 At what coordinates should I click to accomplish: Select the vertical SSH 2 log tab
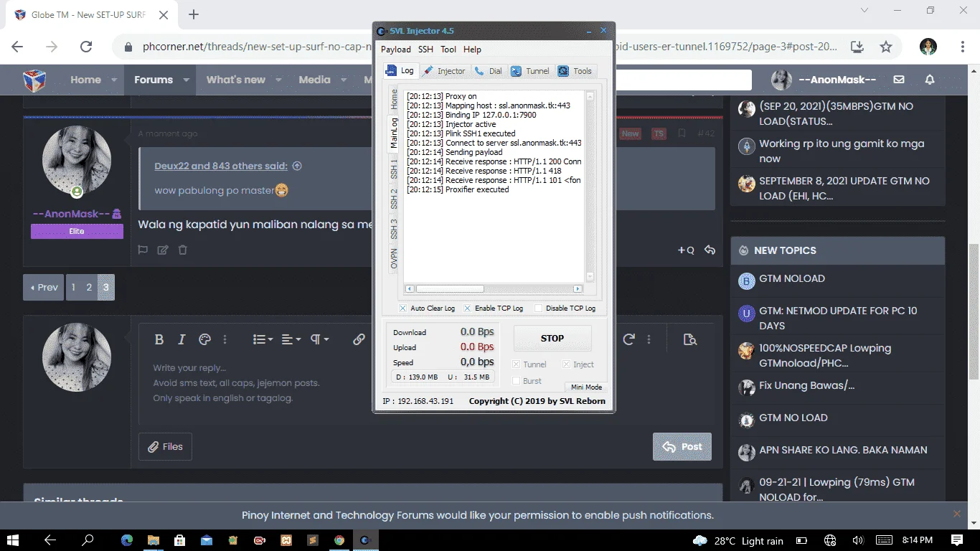point(394,199)
